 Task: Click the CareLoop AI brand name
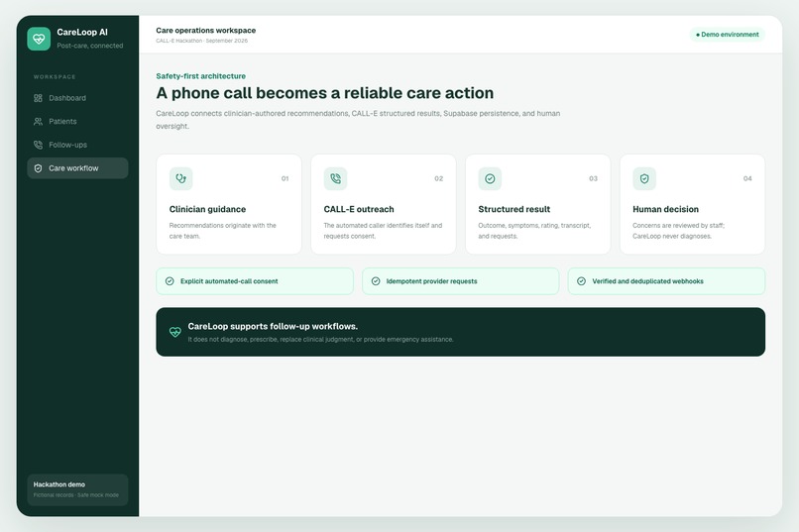[82, 32]
